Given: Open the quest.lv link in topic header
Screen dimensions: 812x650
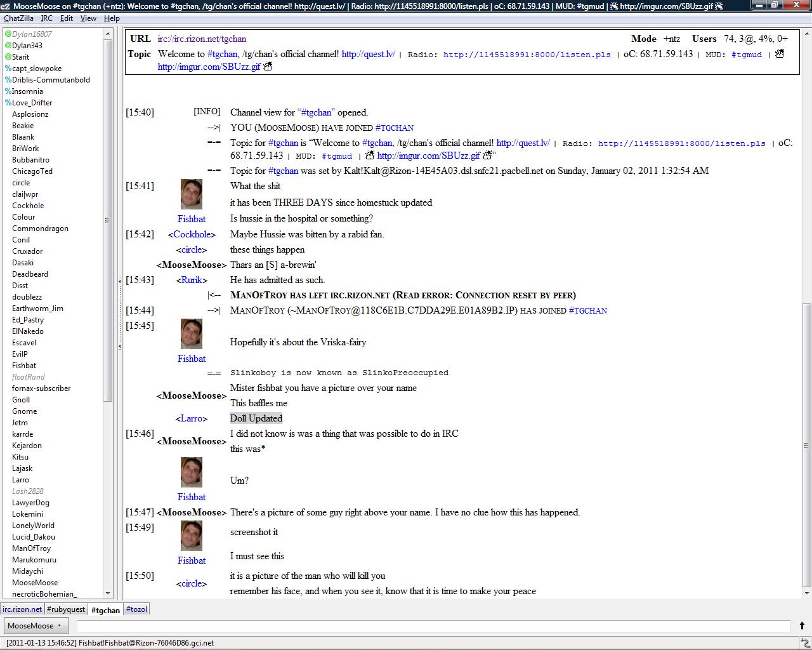Looking at the screenshot, I should pyautogui.click(x=368, y=54).
